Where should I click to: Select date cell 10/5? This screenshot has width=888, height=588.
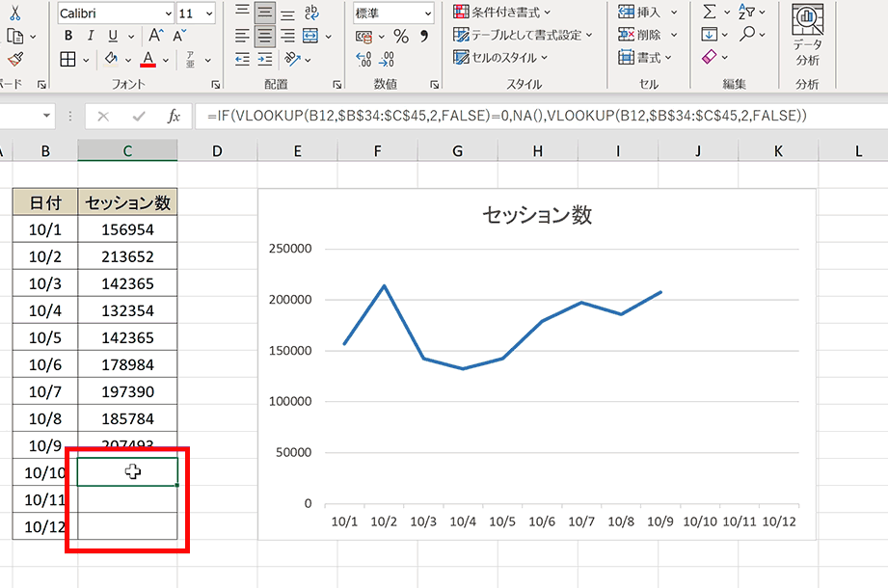(x=45, y=337)
